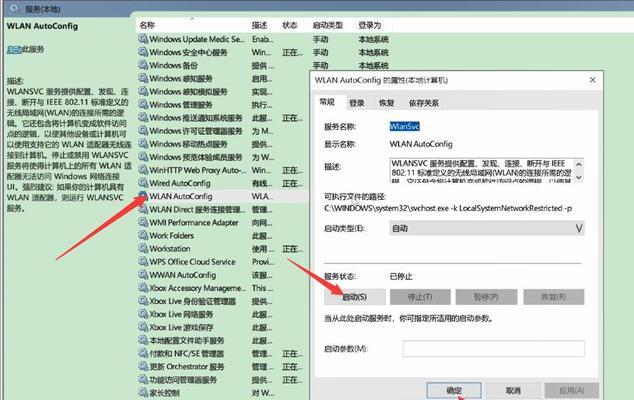This screenshot has height=400, width=634.
Task: Click gear icon of Windows Update Medic Service
Action: (143, 39)
